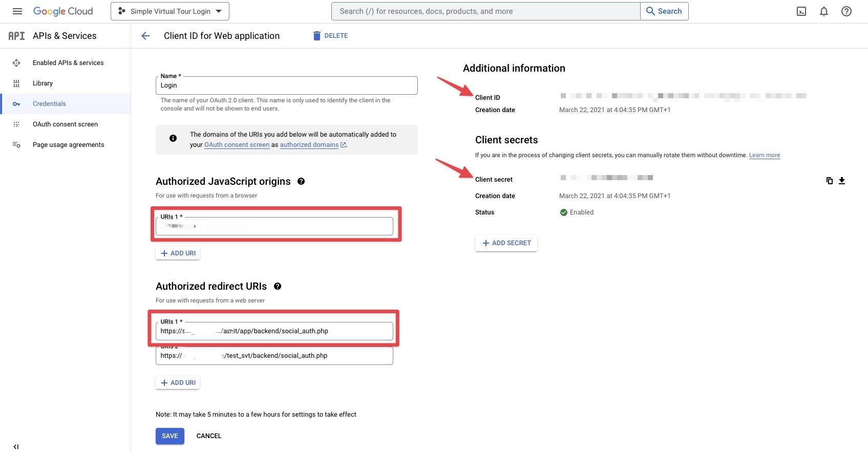Open the help question mark menu

coord(846,11)
